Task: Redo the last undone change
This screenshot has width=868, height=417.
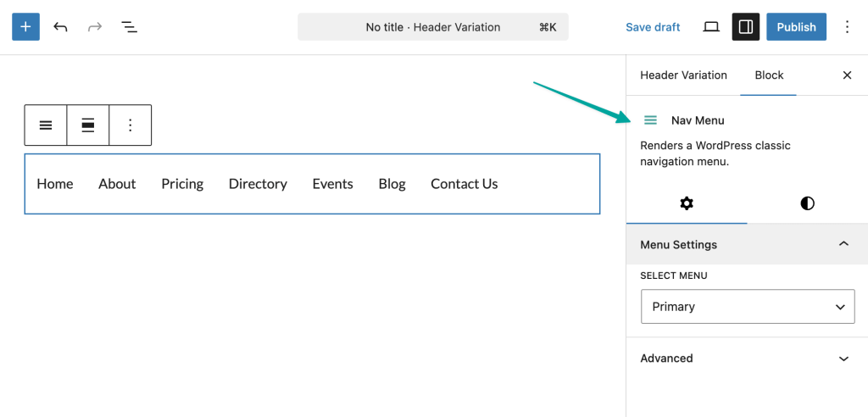Action: pos(95,26)
